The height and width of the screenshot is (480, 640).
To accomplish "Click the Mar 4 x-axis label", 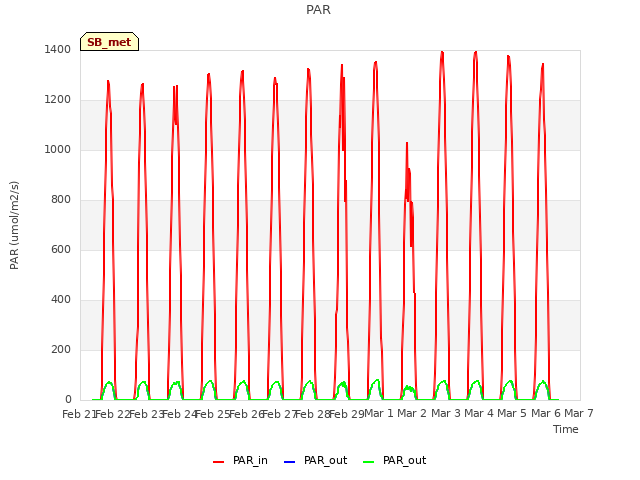I will 479,413.
